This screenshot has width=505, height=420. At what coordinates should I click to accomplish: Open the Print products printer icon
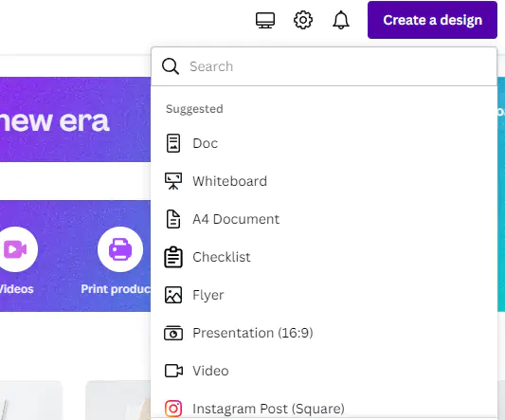(120, 249)
